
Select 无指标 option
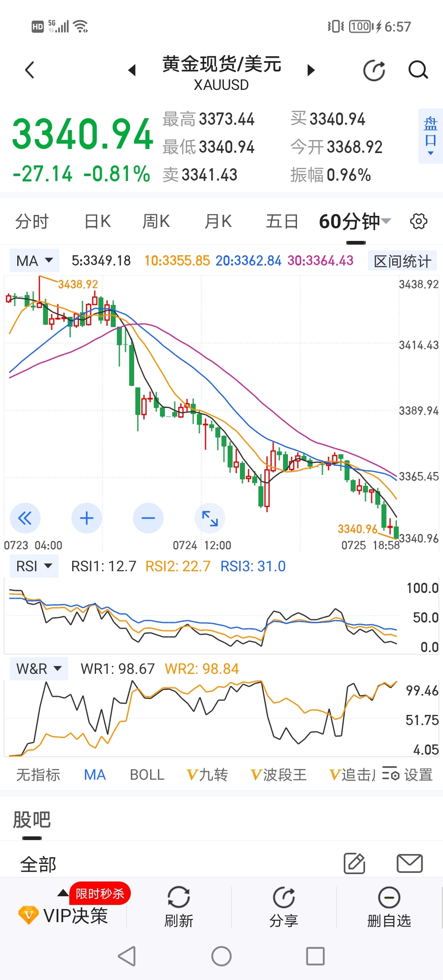coord(38,775)
